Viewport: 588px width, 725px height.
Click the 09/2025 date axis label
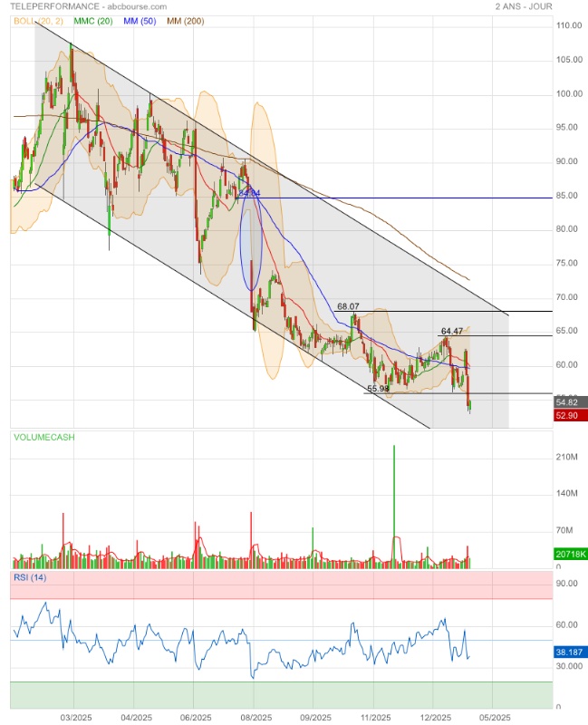tap(315, 718)
